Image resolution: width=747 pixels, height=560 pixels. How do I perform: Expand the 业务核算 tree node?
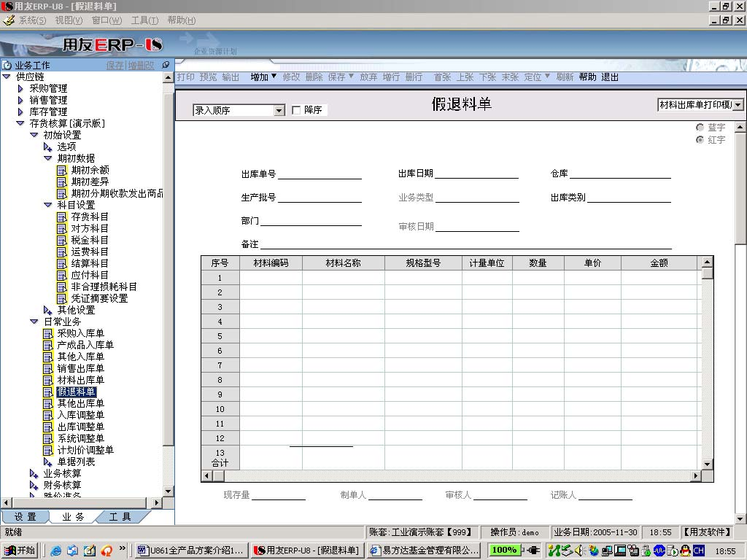click(34, 474)
